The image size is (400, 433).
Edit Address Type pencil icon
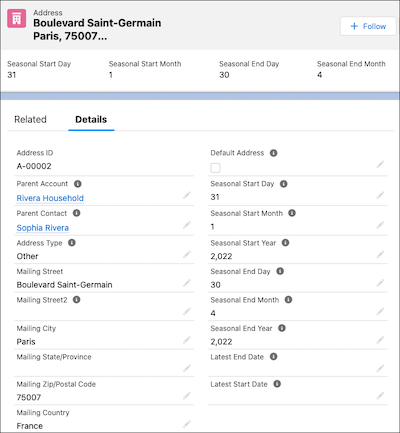click(x=187, y=255)
